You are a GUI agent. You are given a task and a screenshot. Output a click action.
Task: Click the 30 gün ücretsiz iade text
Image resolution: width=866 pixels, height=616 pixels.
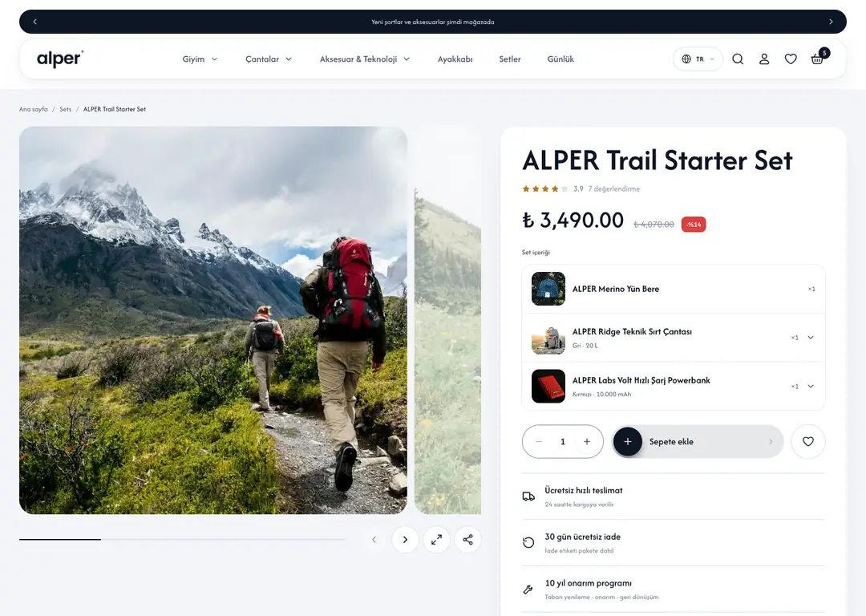(583, 537)
